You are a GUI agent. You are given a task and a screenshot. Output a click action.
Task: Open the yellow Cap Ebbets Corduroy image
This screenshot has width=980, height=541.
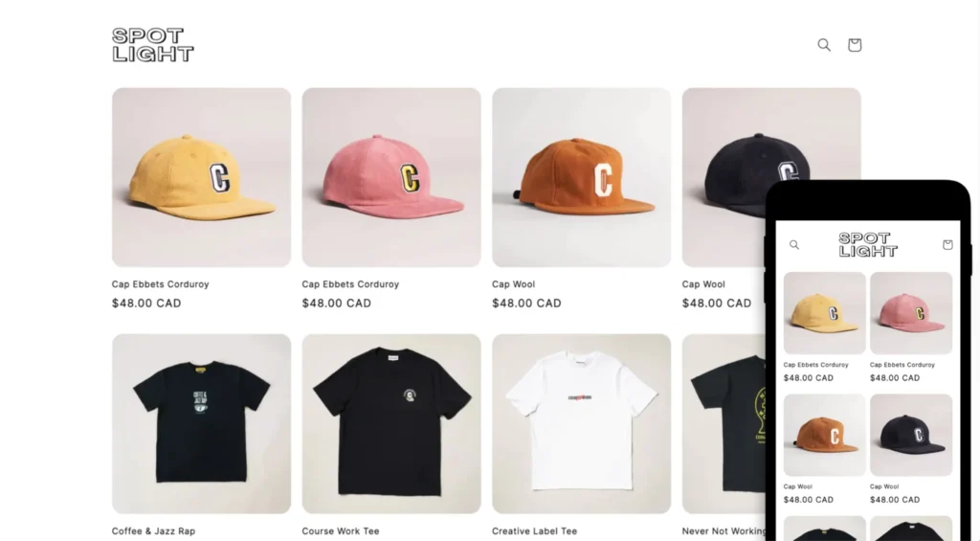pyautogui.click(x=201, y=178)
